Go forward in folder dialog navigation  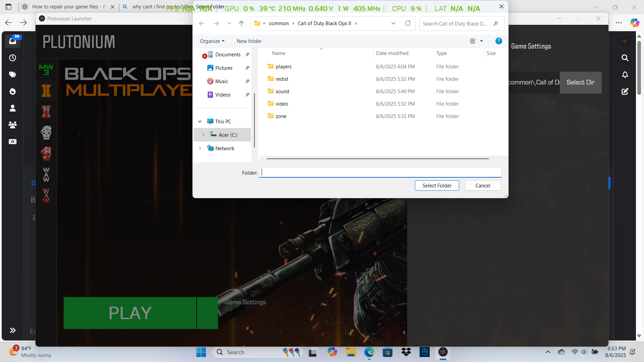tap(216, 23)
